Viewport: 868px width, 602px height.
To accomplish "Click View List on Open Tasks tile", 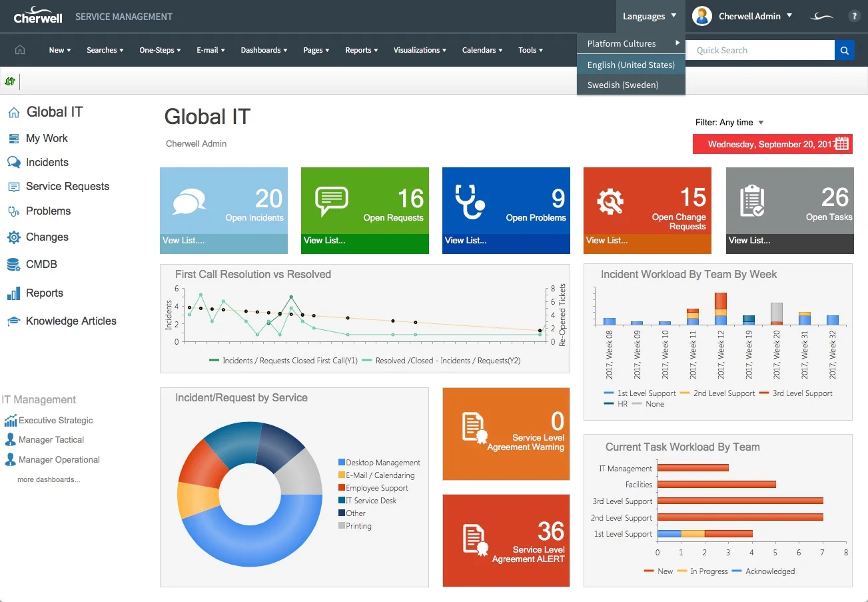I will pos(749,240).
